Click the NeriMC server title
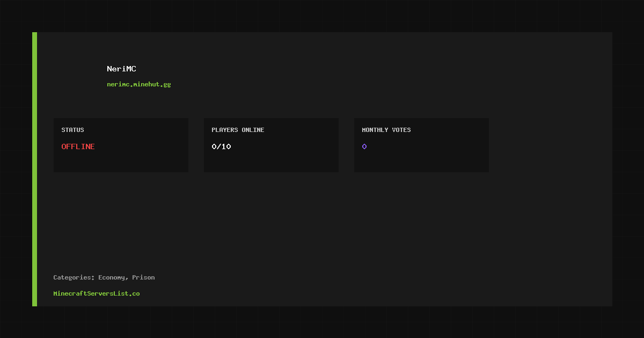 click(x=121, y=69)
